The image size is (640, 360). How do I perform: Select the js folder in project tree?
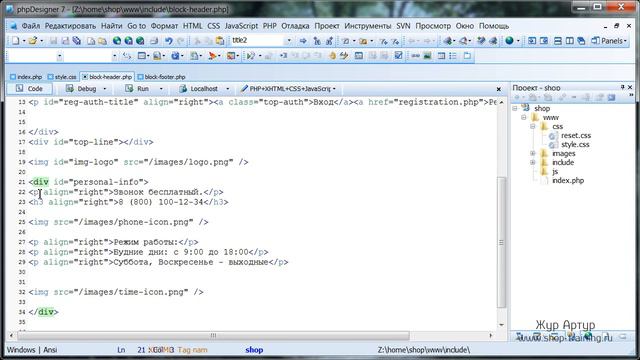click(x=555, y=171)
